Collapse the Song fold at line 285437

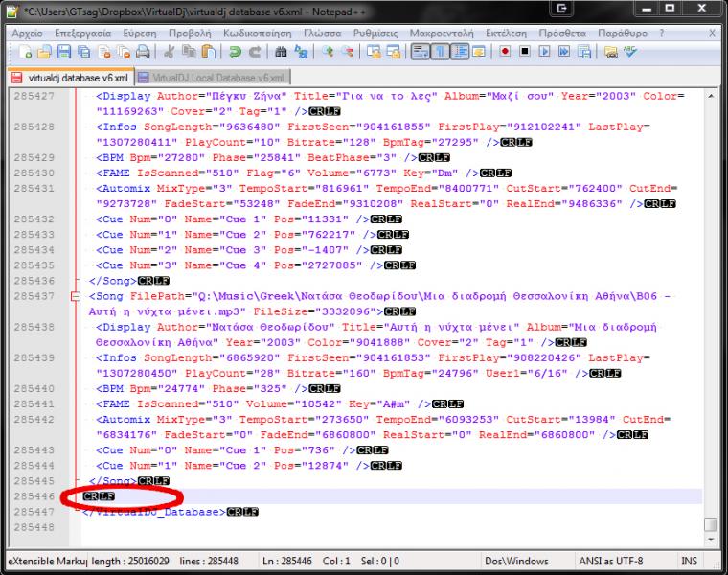point(76,296)
